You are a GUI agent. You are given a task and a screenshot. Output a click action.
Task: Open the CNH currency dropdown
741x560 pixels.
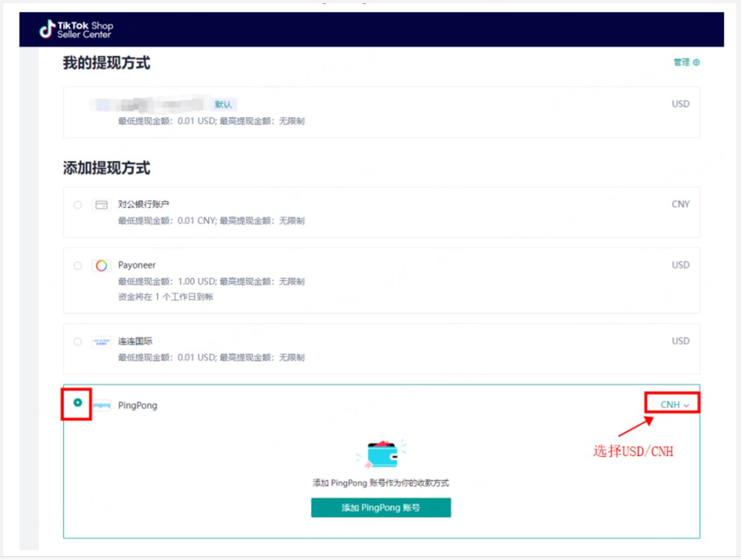click(x=674, y=405)
